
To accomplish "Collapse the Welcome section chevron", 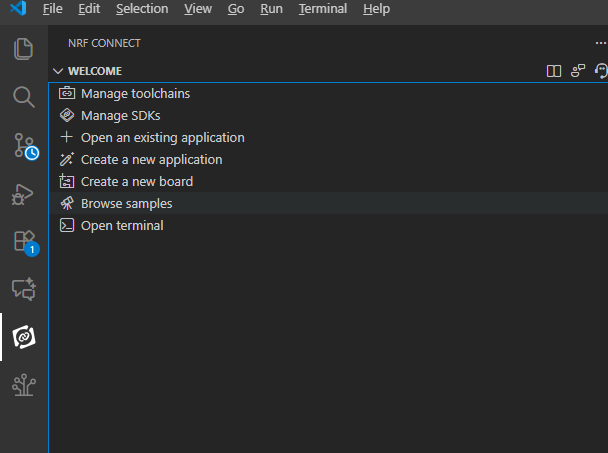I will 58,71.
